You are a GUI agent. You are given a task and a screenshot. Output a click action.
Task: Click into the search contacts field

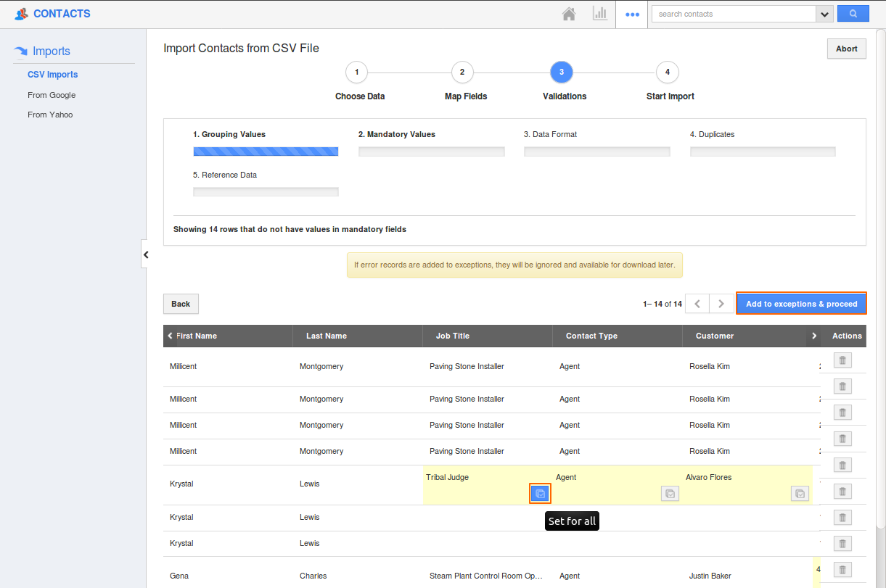(x=733, y=14)
